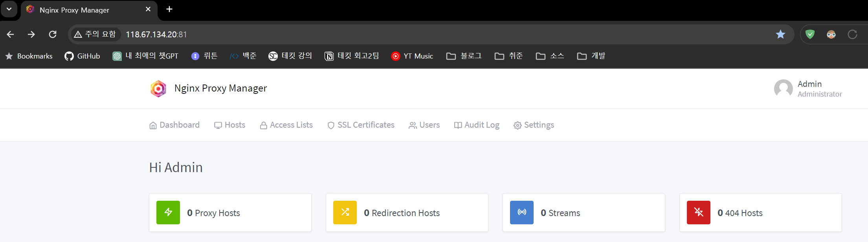Open the 블로그 bookmark folder

(464, 56)
